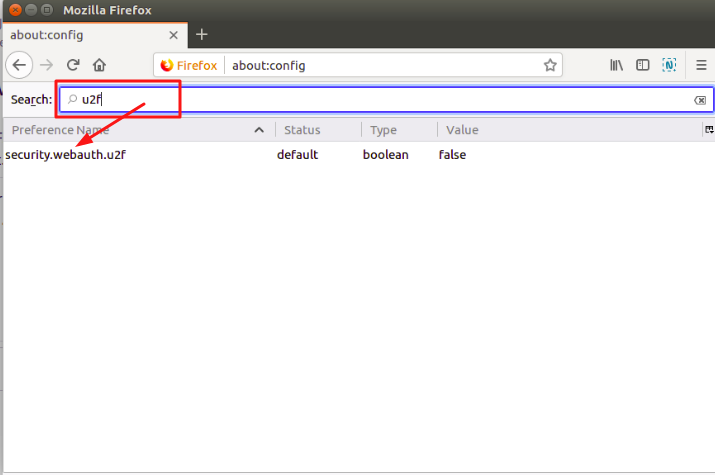
Task: Open the Firefox hamburger menu
Action: 701,65
